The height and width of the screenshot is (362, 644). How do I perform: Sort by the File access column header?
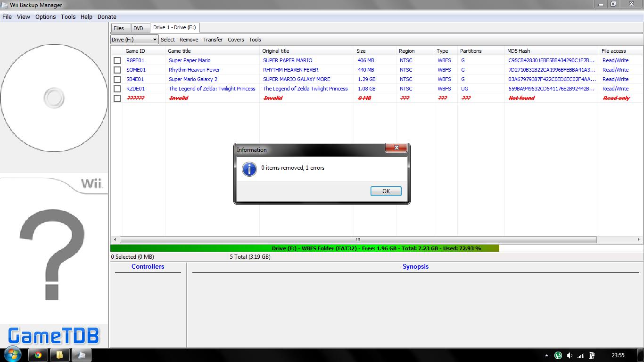click(620, 51)
